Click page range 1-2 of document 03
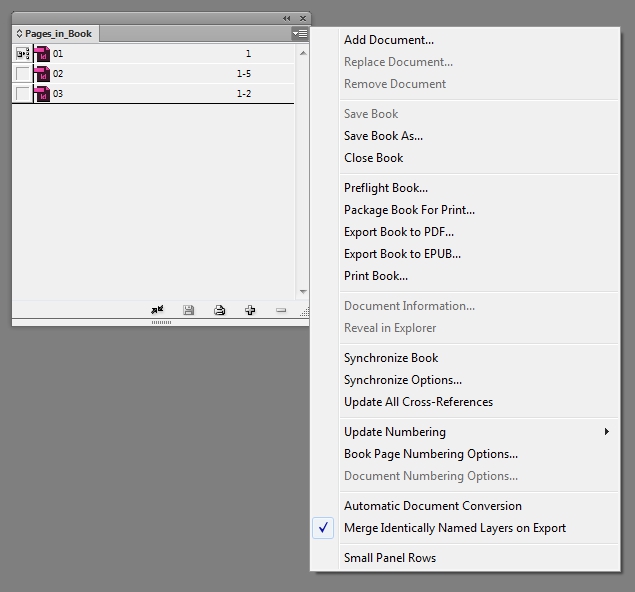 tap(244, 94)
